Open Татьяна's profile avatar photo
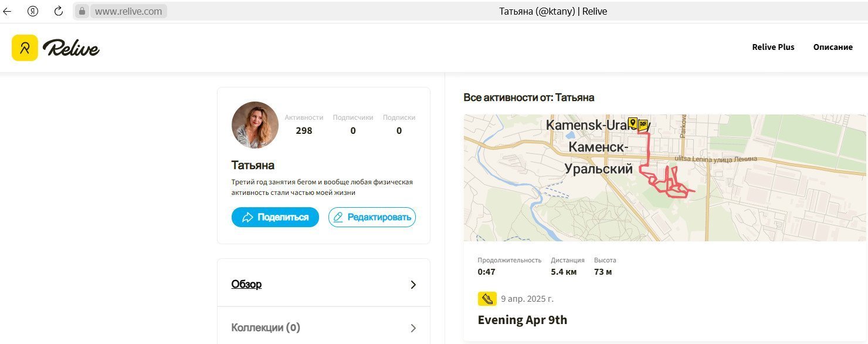868x344 pixels. click(255, 125)
